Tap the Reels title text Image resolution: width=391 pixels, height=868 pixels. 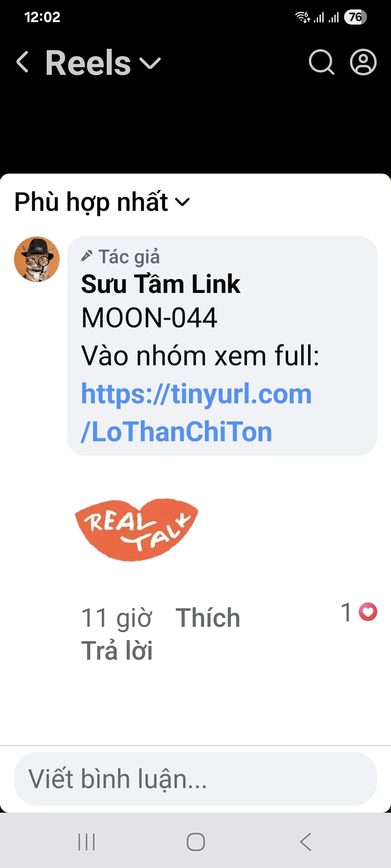point(88,63)
